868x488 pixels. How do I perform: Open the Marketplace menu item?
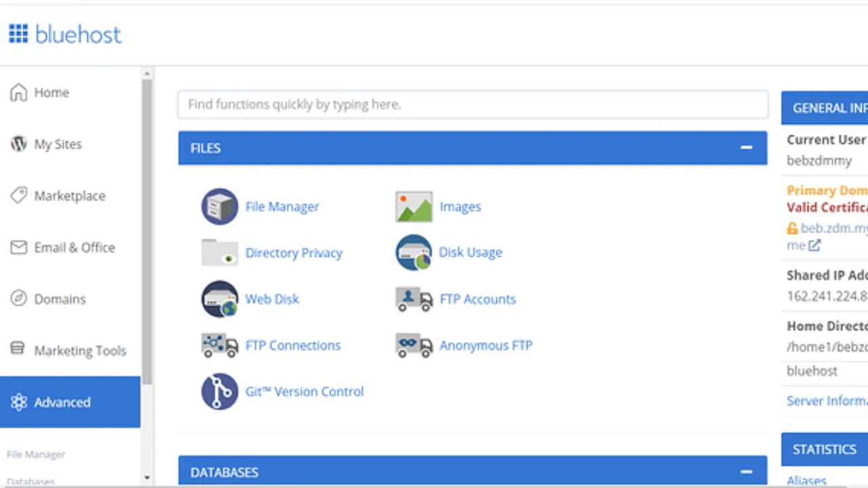click(69, 196)
